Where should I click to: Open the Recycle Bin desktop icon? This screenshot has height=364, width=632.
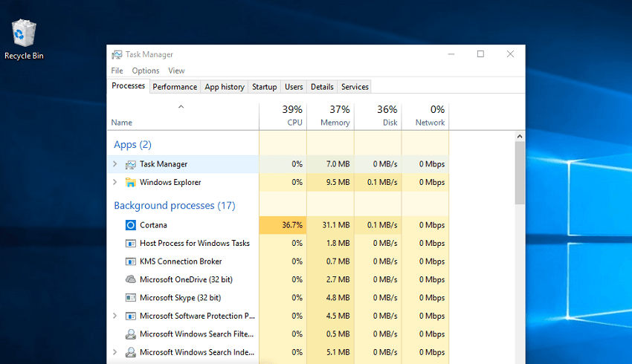[x=24, y=39]
